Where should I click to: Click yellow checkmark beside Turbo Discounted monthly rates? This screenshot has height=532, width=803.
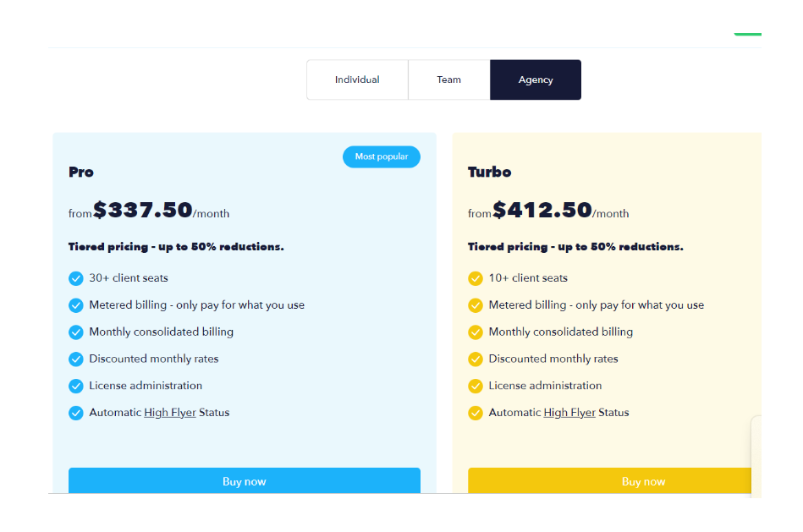[476, 359]
